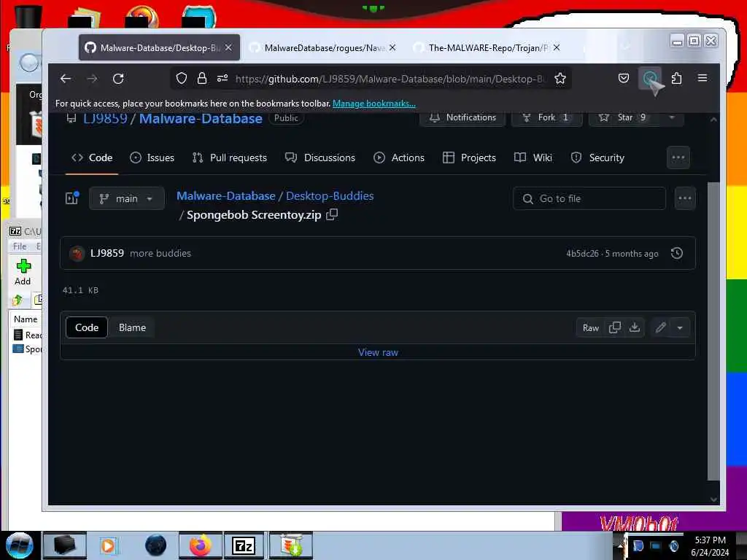
Task: Bookmark this page with the star icon
Action: (x=560, y=79)
